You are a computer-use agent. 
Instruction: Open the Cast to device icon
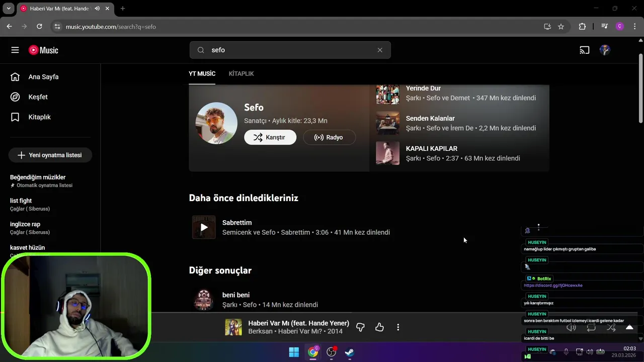pyautogui.click(x=584, y=50)
